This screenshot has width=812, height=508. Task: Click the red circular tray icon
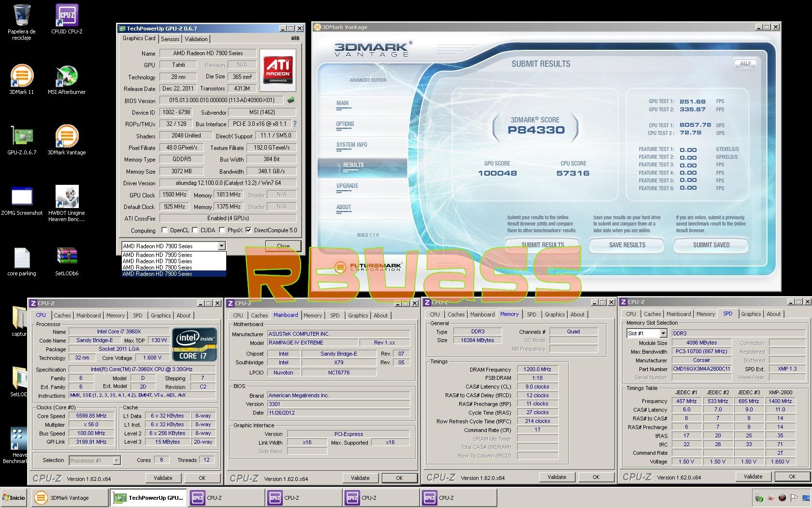click(783, 498)
